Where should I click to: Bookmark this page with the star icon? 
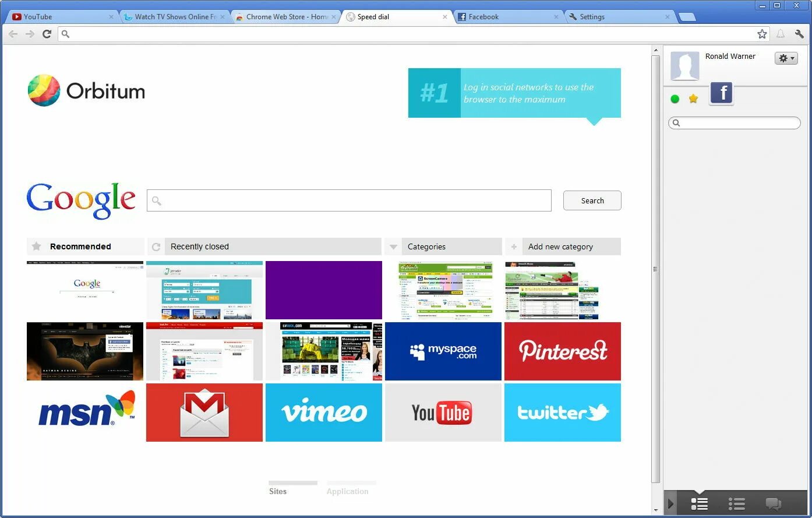click(x=762, y=34)
